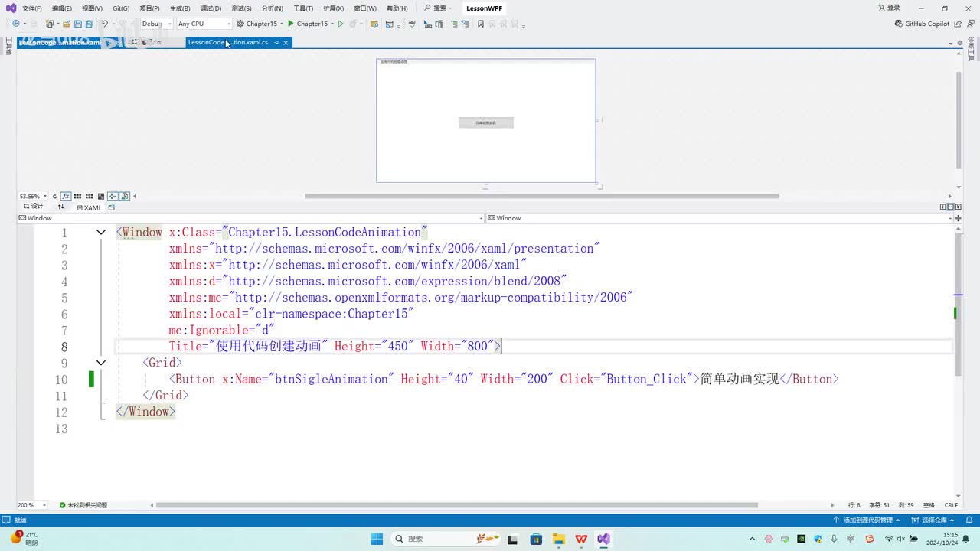
Task: Open the 工具(T) menu
Action: click(303, 8)
